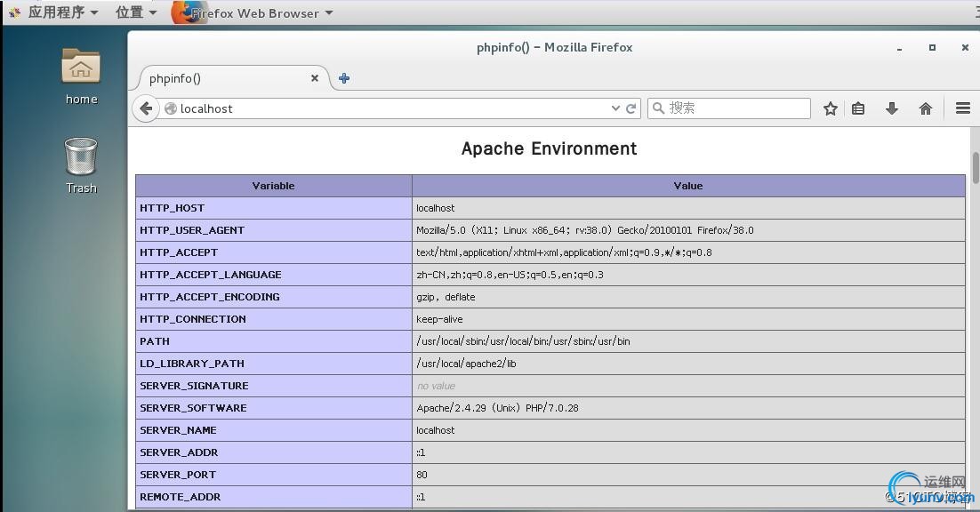Click the SERVER_NAME cell
980x512 pixels.
[x=274, y=430]
